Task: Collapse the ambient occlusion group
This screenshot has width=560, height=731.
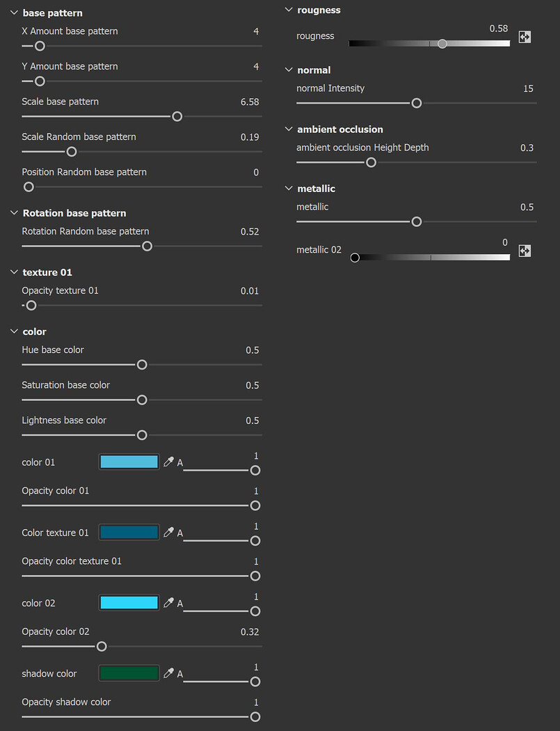Action: point(289,129)
